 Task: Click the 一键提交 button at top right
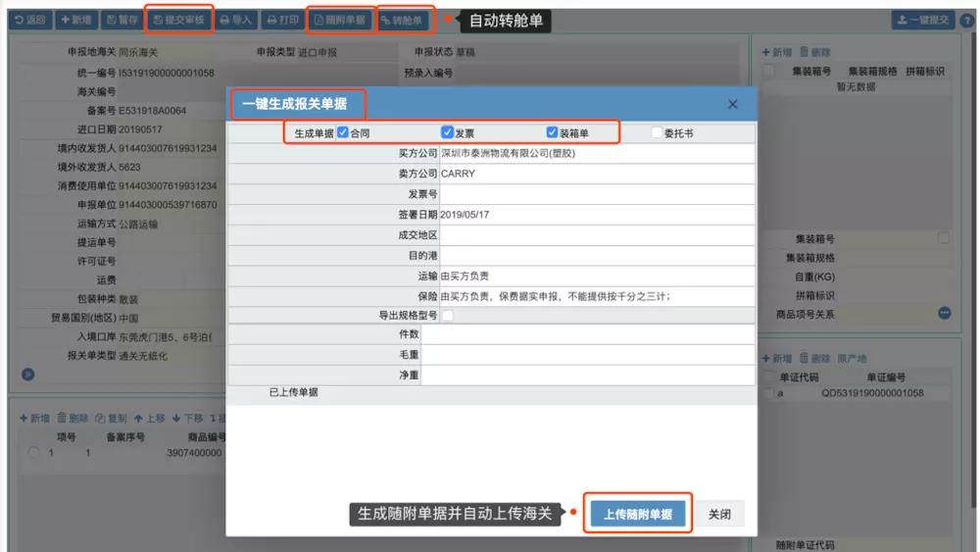point(922,20)
